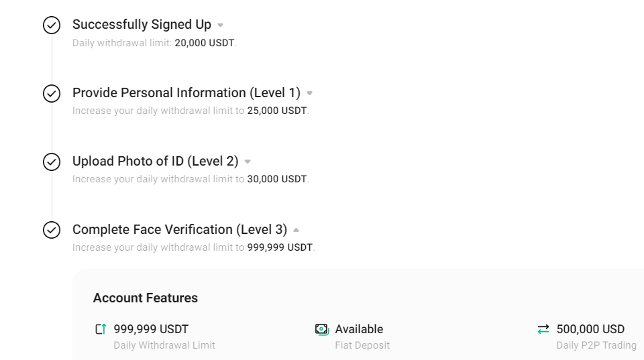The image size is (644, 360).
Task: Click the checkmark icon beside Successfully Signed Up
Action: (52, 25)
